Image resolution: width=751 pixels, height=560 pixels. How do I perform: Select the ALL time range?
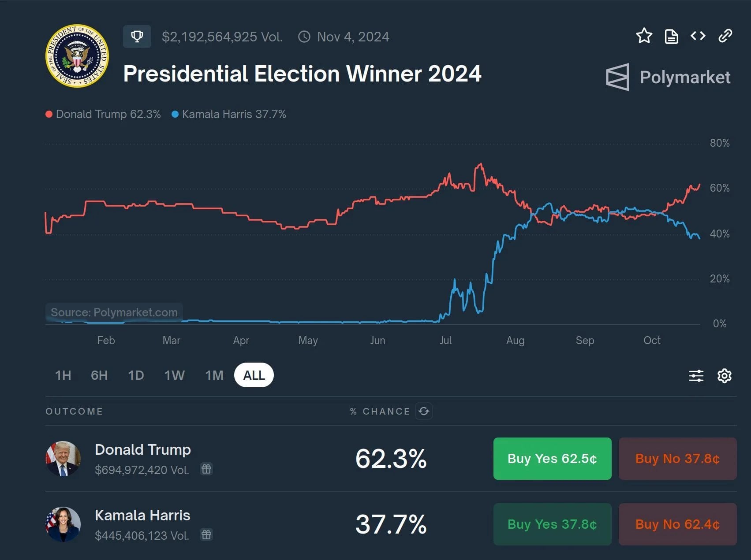point(254,375)
